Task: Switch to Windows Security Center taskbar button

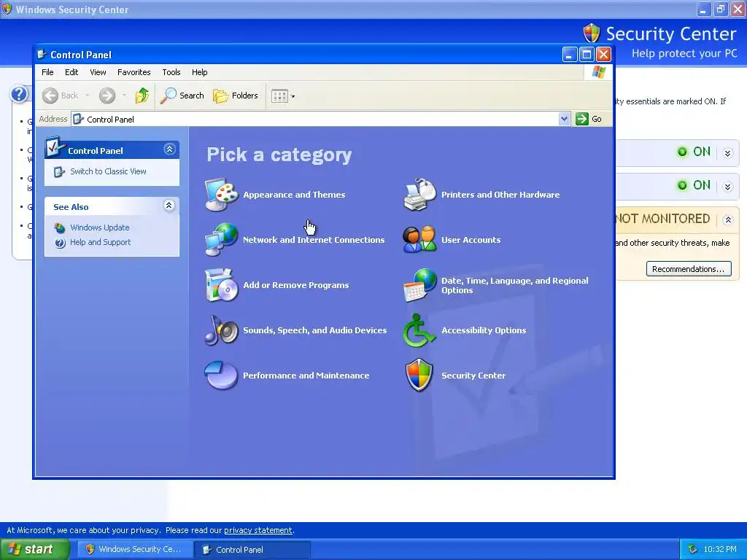Action: (135, 549)
